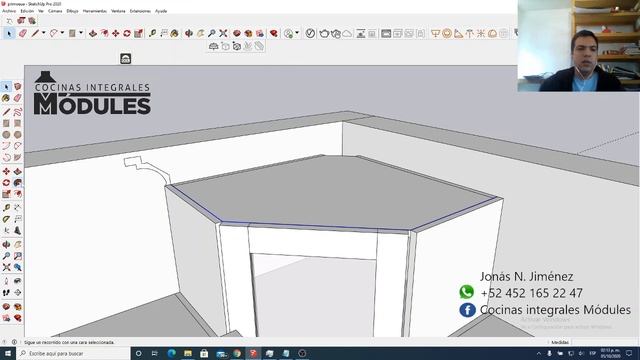The image size is (640, 360).
Task: Open the Ayuda menu
Action: click(x=161, y=11)
